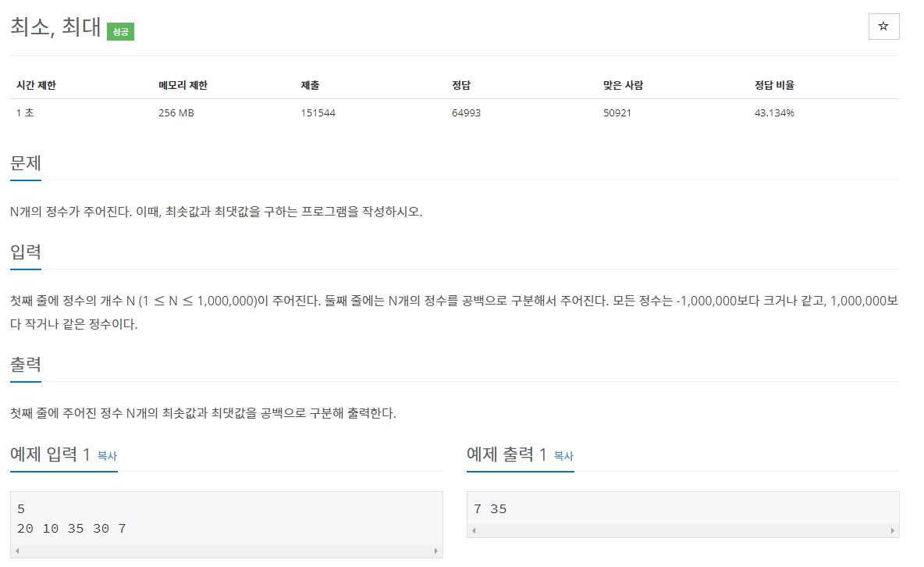Click the output description starting 첫째 줄에 주어진 정수

[x=203, y=413]
